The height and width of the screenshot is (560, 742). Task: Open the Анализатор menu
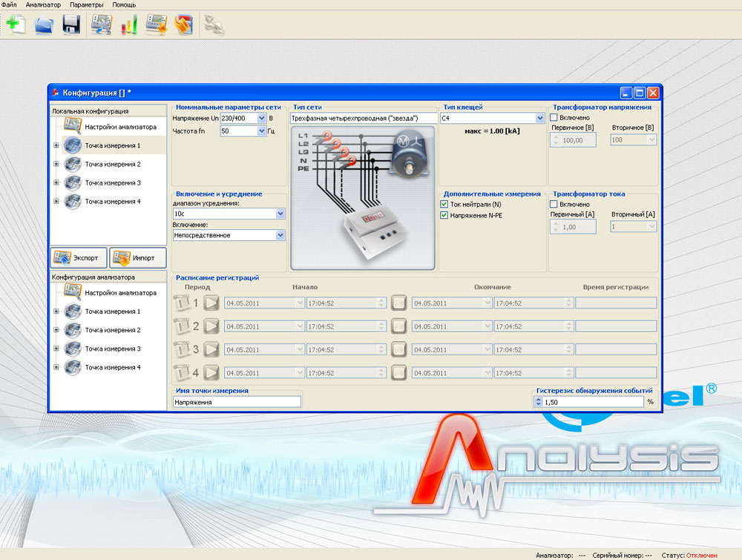click(43, 5)
